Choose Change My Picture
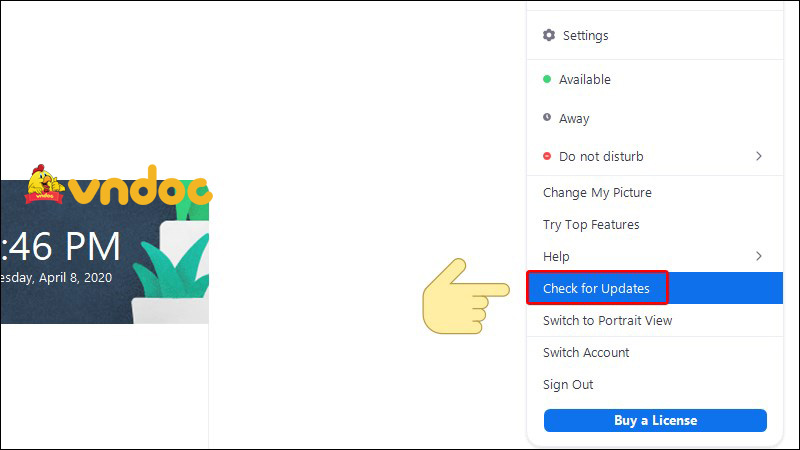 click(597, 193)
